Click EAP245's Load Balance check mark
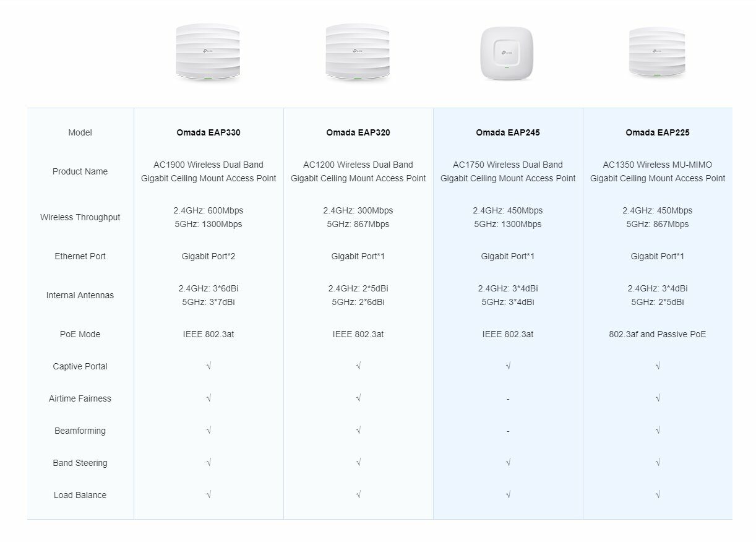This screenshot has height=542, width=756. point(508,495)
